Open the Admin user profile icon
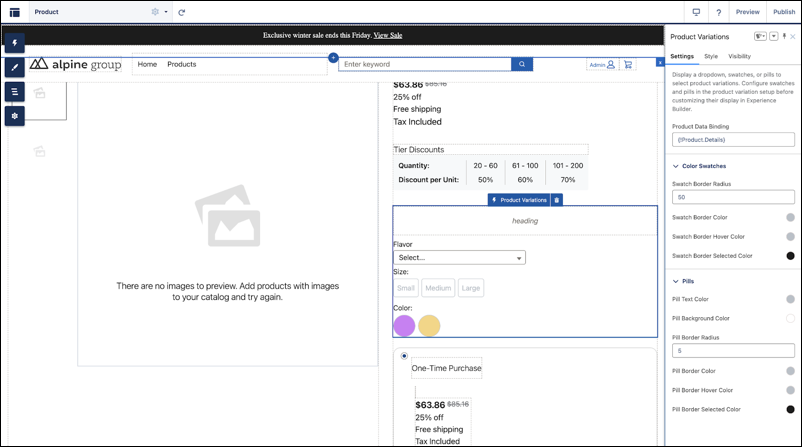Screen dimensions: 802x447 tap(611, 64)
